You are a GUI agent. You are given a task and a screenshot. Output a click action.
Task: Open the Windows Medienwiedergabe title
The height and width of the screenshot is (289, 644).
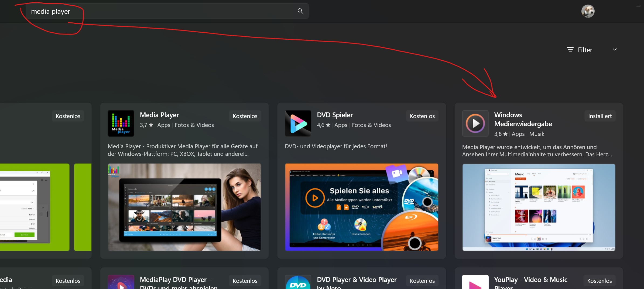pos(523,119)
